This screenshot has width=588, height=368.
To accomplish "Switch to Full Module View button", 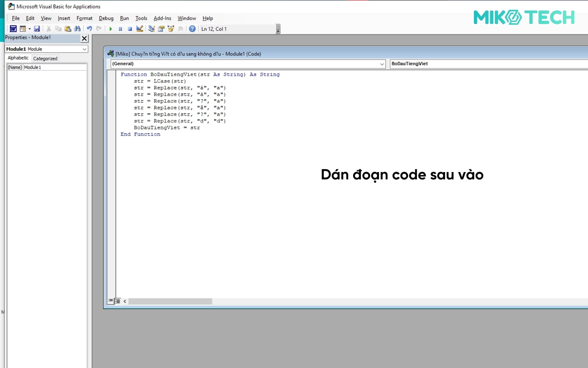I will click(118, 301).
